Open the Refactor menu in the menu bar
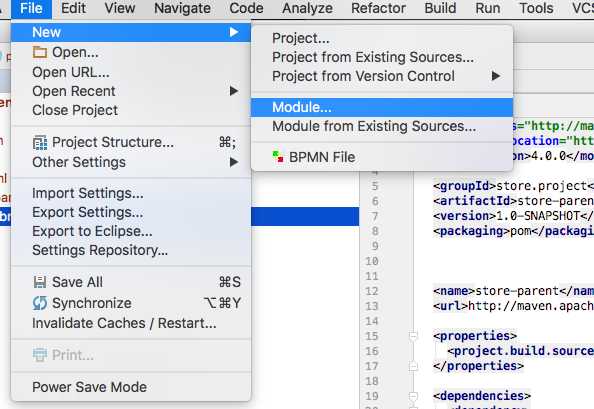 tap(378, 8)
